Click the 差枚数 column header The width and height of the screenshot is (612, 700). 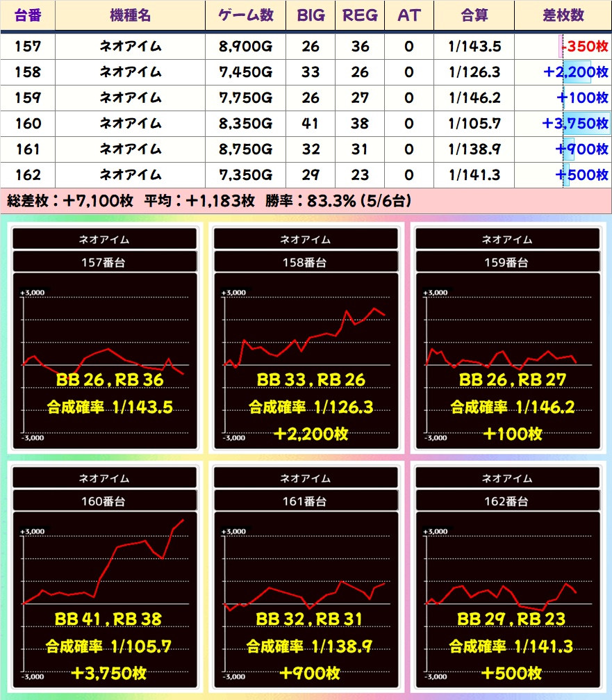coord(563,15)
